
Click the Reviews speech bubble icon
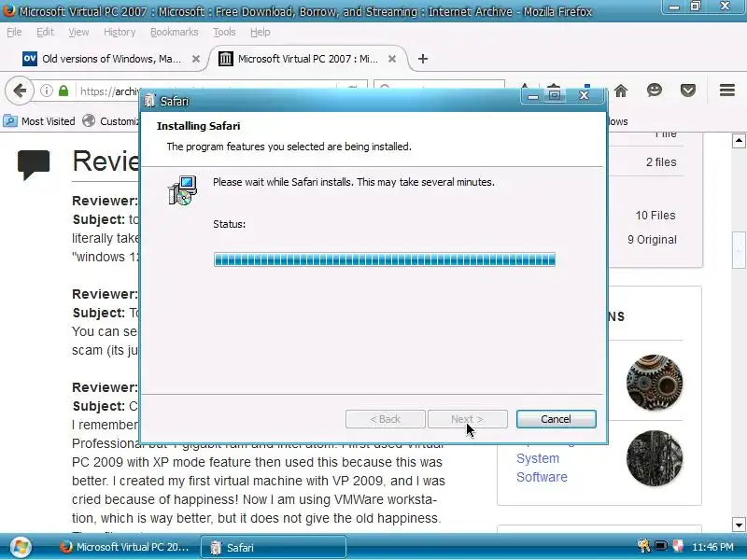(x=34, y=165)
